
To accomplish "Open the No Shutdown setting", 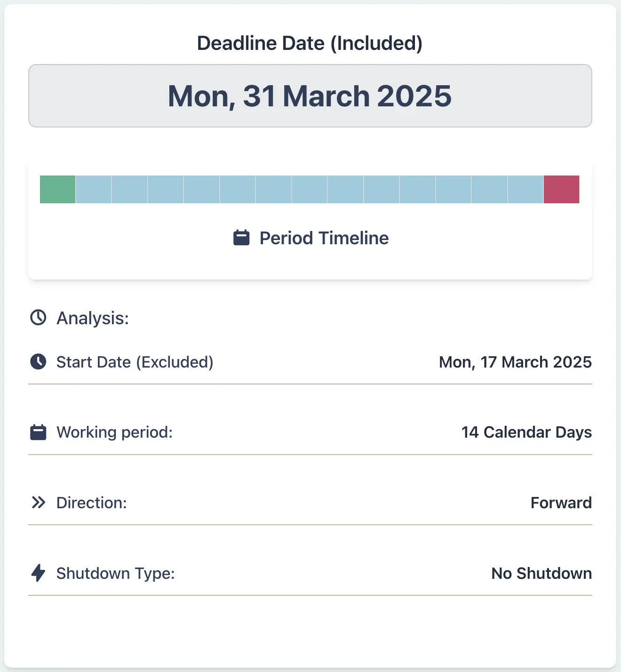I will (541, 573).
